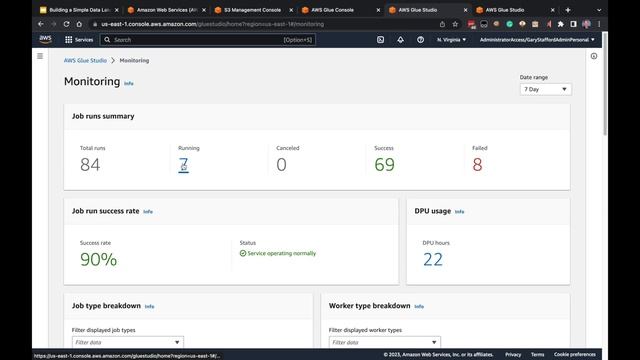
Task: Click the browser address bar URL
Action: pos(213,24)
